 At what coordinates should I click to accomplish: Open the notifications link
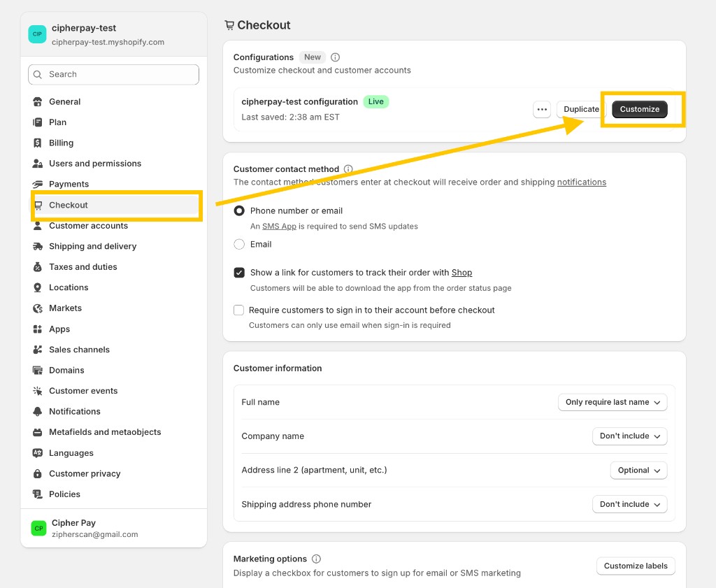[581, 182]
